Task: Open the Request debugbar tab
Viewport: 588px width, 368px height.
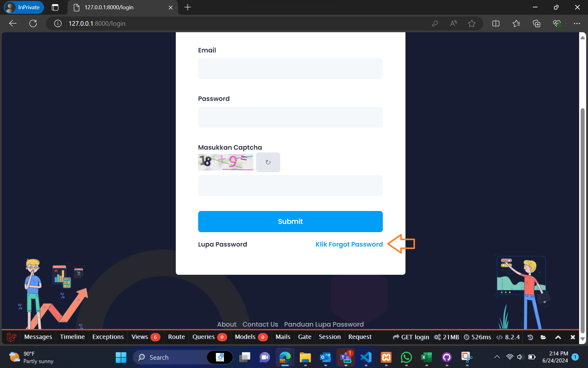Action: [x=360, y=337]
